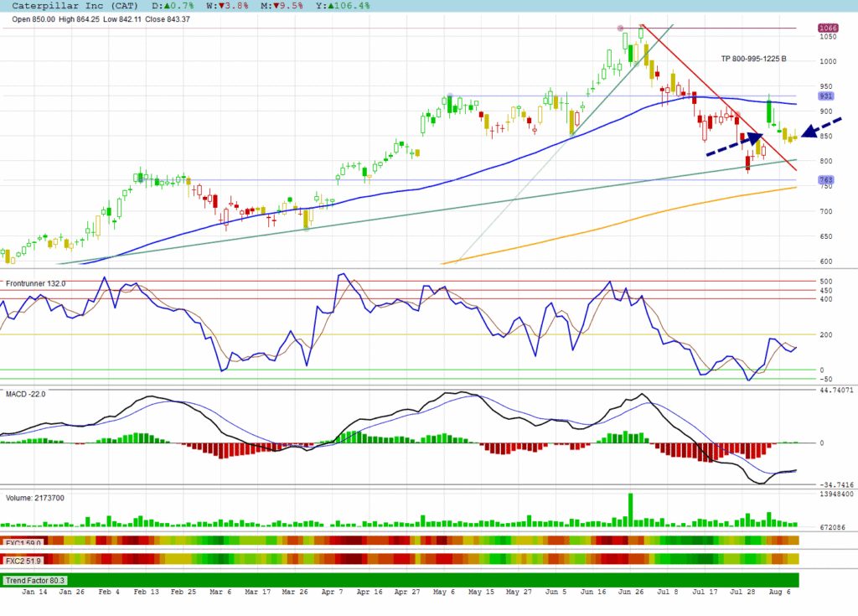Click the Jun 26 date label
The image size is (858, 616).
[x=631, y=592]
